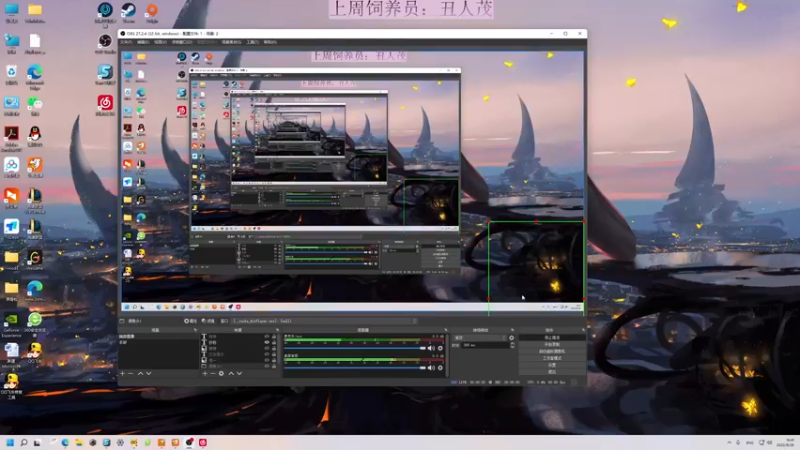This screenshot has width=800, height=450.
Task: Open the NetEase Cloud Music desktop icon
Action: click(x=105, y=105)
